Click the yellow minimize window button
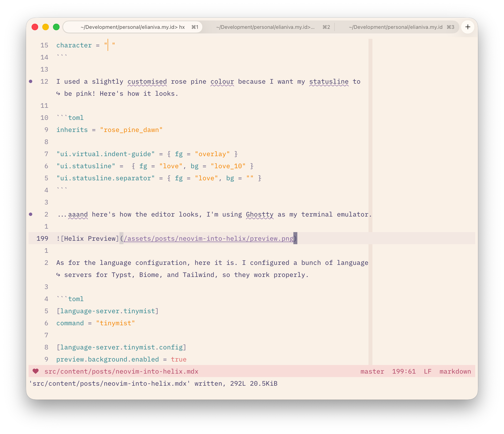Viewport: 504px width, 434px height. tap(46, 27)
